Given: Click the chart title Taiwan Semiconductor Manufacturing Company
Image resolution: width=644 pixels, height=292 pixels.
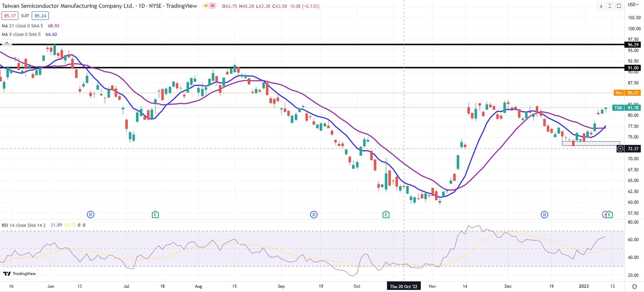Looking at the screenshot, I should [x=68, y=6].
